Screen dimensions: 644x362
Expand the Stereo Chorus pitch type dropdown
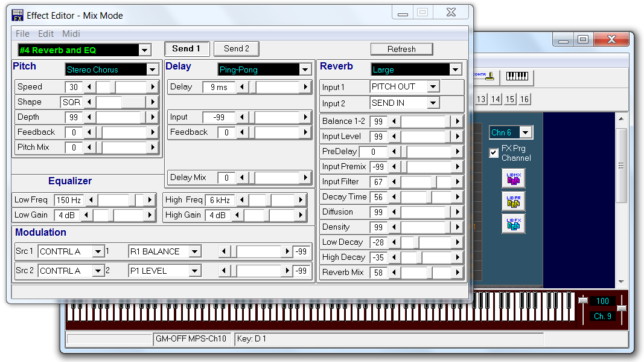pyautogui.click(x=153, y=69)
